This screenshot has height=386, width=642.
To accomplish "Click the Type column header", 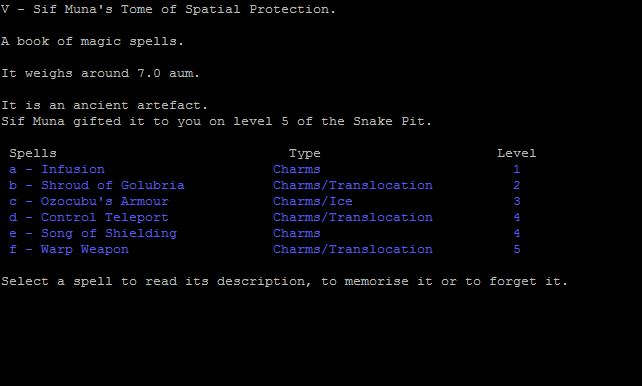I will point(305,153).
